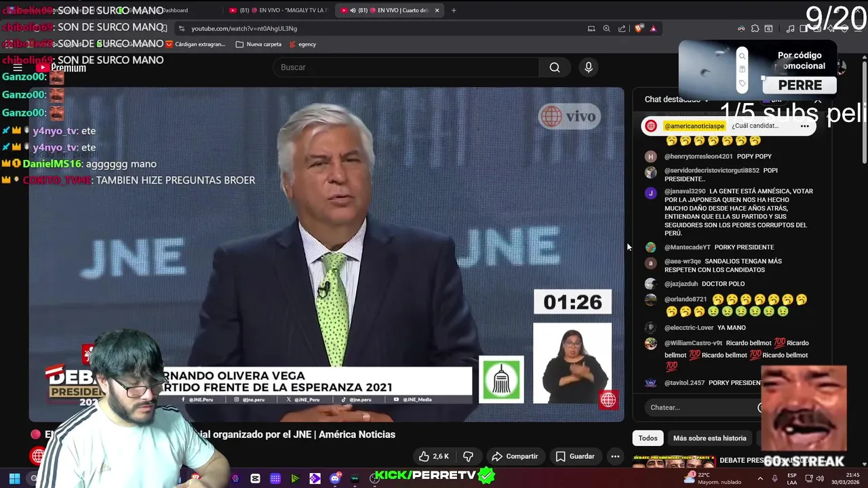The width and height of the screenshot is (868, 488).
Task: Click @MantecadeYT PORKY PRESIDENTE message
Action: pos(719,247)
